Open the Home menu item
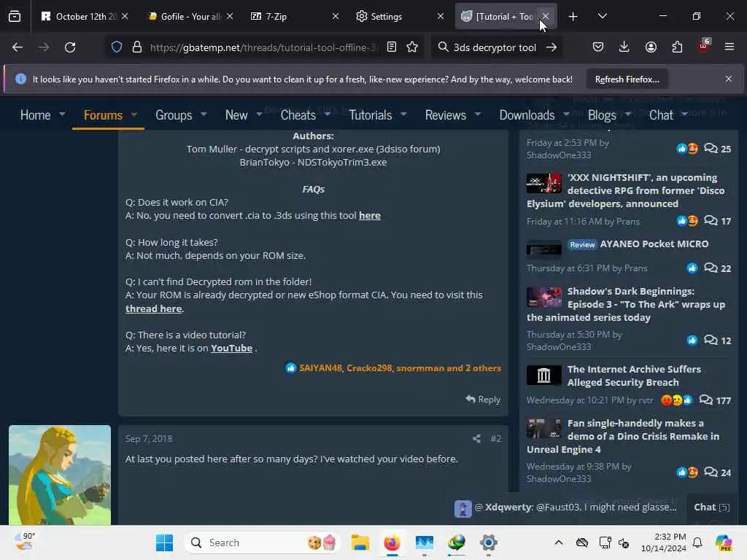 (x=35, y=115)
